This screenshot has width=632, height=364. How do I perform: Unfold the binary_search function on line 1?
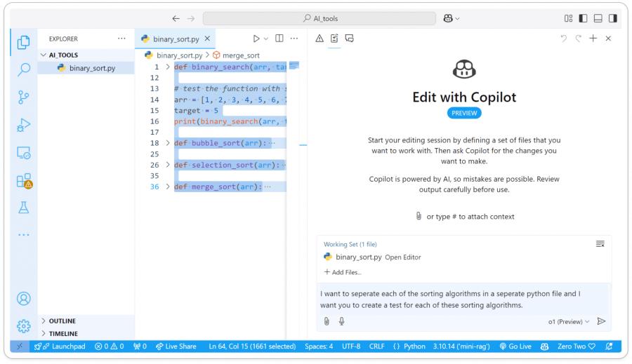(x=168, y=67)
